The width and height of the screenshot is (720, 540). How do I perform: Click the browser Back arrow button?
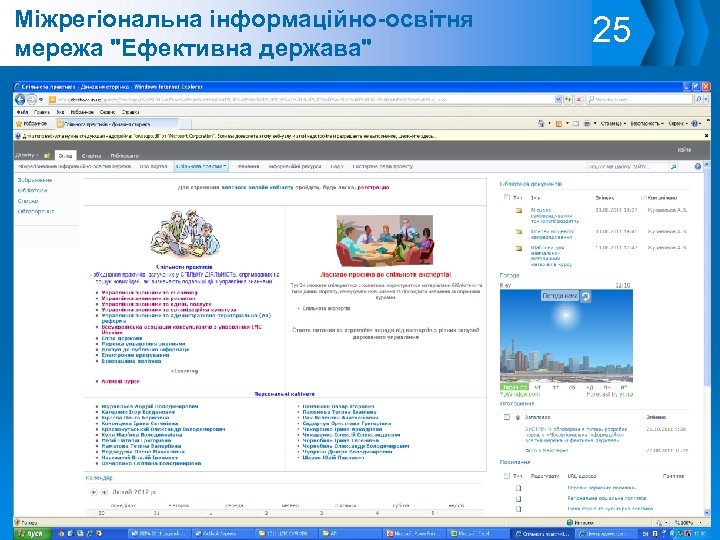pyautogui.click(x=20, y=99)
